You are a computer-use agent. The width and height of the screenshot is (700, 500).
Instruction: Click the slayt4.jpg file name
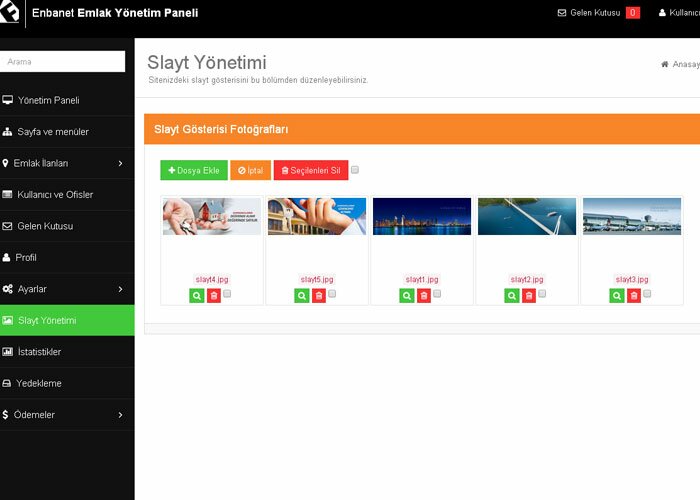[x=212, y=279]
